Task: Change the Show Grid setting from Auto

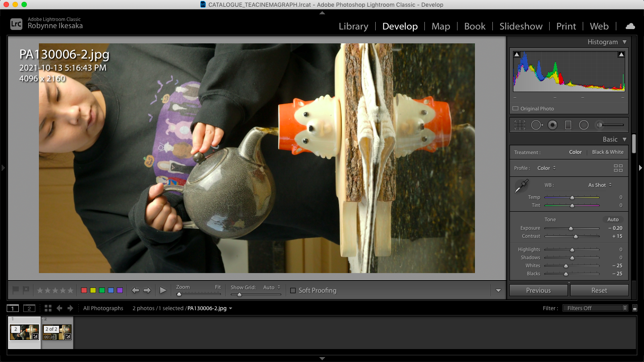Action: click(271, 287)
